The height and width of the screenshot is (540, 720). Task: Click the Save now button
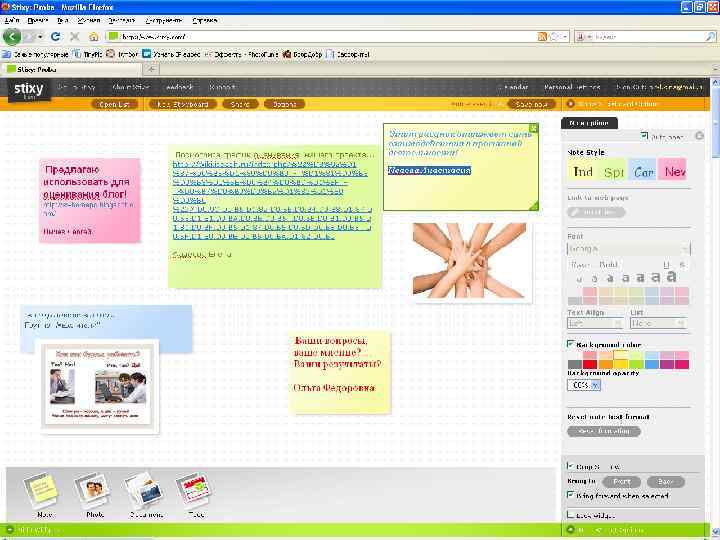pyautogui.click(x=532, y=104)
